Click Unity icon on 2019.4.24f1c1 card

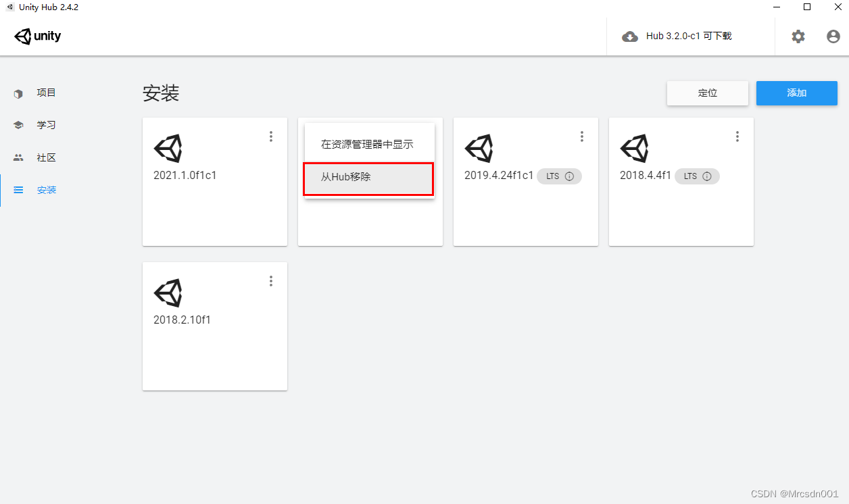coord(479,149)
